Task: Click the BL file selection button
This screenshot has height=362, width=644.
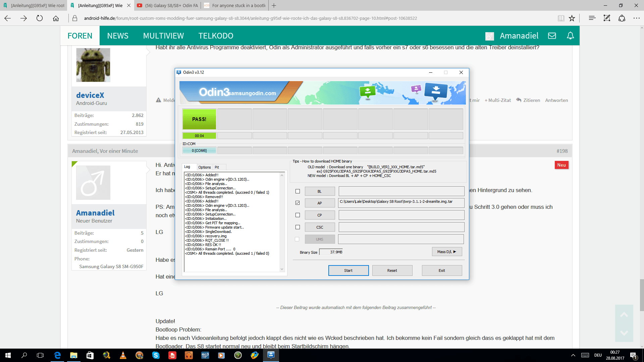Action: click(320, 191)
